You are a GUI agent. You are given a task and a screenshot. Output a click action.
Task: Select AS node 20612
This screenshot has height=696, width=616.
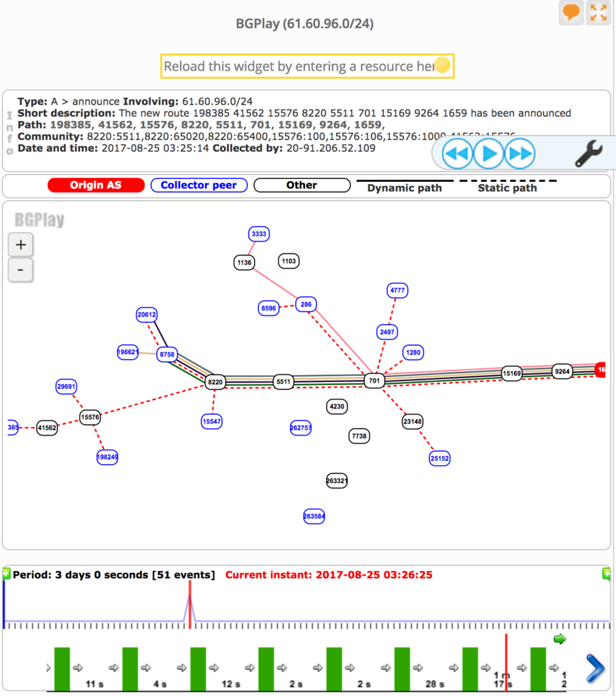click(147, 315)
